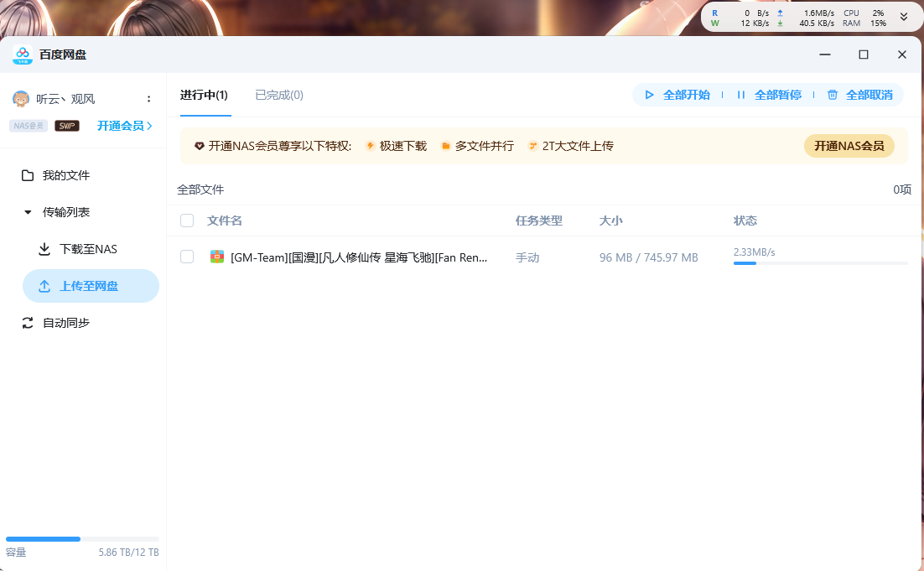Toggle the select-all checkbox in header
Screen dimensions: 924x571
point(187,221)
